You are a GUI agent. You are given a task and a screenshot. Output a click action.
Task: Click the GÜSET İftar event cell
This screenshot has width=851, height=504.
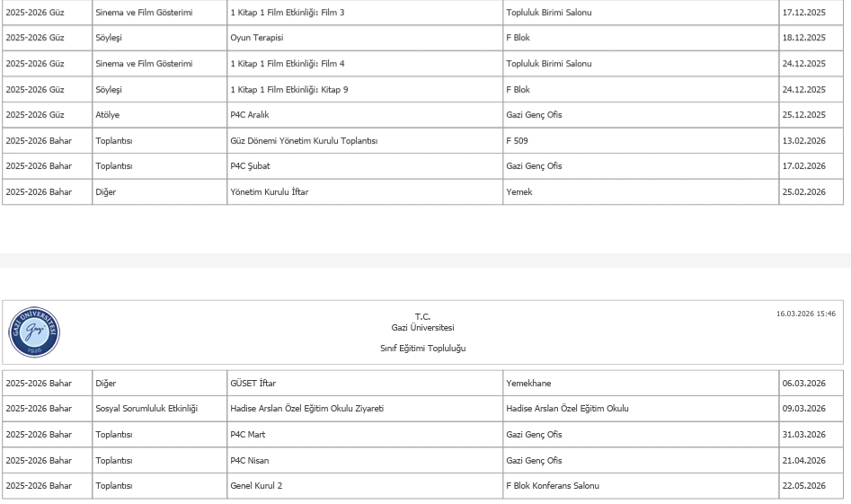253,383
